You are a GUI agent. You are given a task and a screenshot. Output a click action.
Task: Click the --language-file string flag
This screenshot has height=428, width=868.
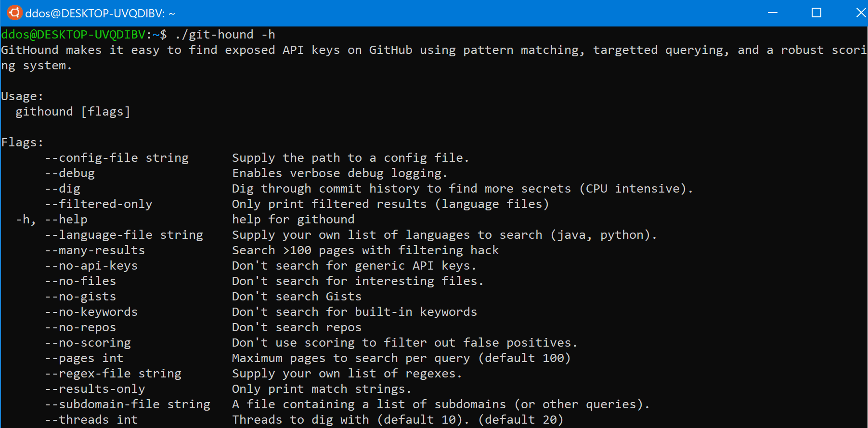(124, 235)
